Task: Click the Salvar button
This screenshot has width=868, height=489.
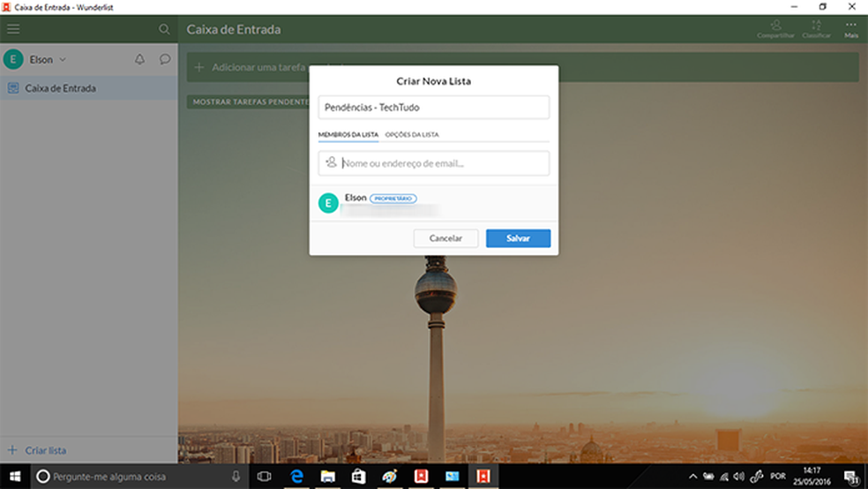Action: click(x=518, y=238)
